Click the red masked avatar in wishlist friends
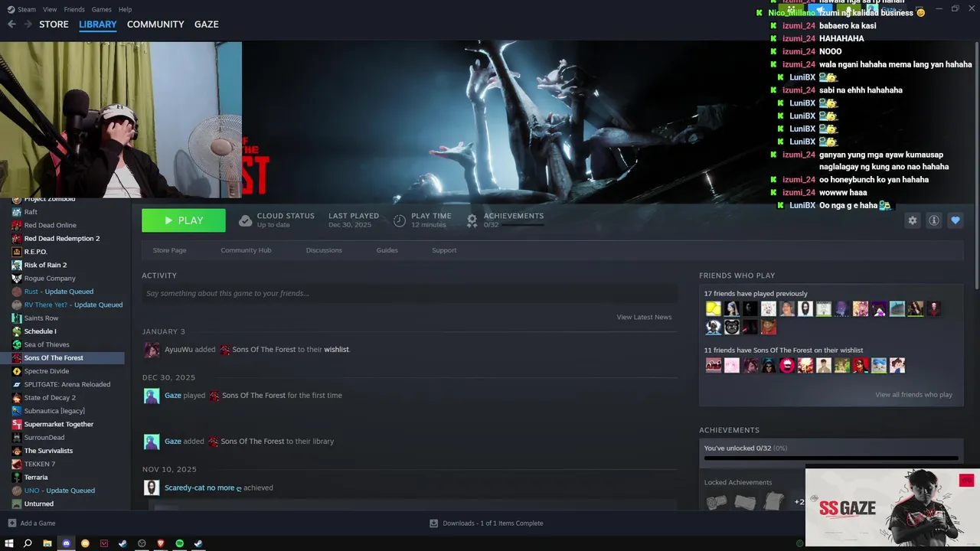The height and width of the screenshot is (551, 980). [787, 366]
